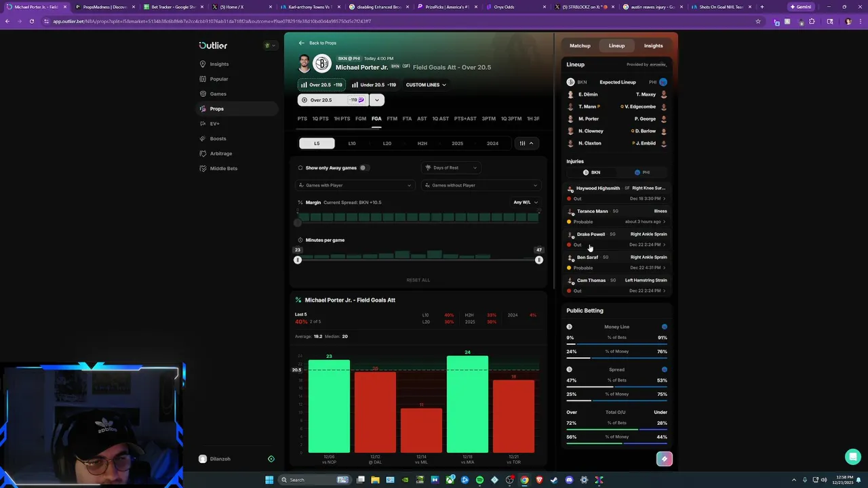This screenshot has width=868, height=488.
Task: Click the Minutes per game left handle
Action: tap(297, 260)
